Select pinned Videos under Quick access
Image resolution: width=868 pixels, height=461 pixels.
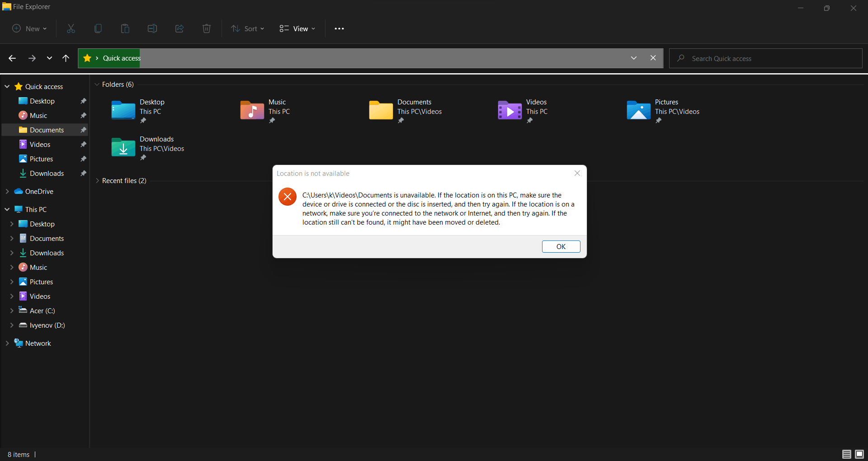[40, 145]
